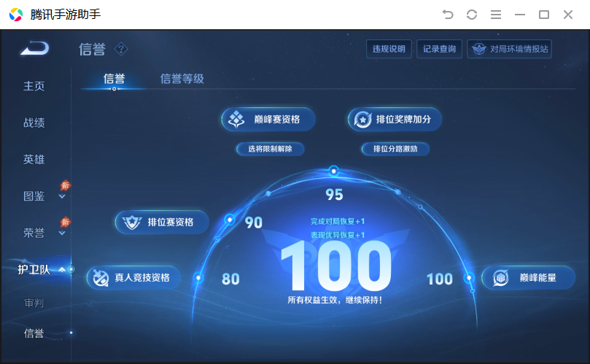Click the 80 node on credit arc
Image resolution: width=590 pixels, height=364 pixels.
[x=198, y=278]
